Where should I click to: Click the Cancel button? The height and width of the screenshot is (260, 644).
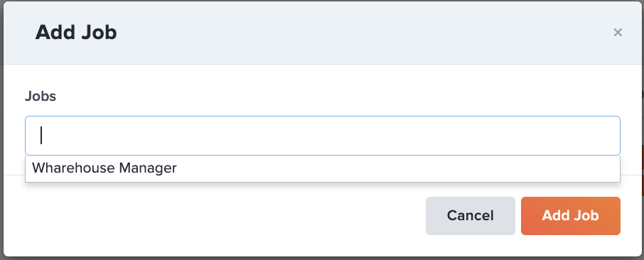point(471,216)
